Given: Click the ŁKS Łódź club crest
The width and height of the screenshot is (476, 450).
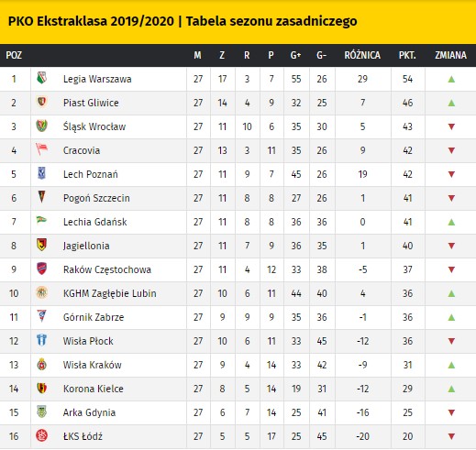Looking at the screenshot, I should [42, 435].
